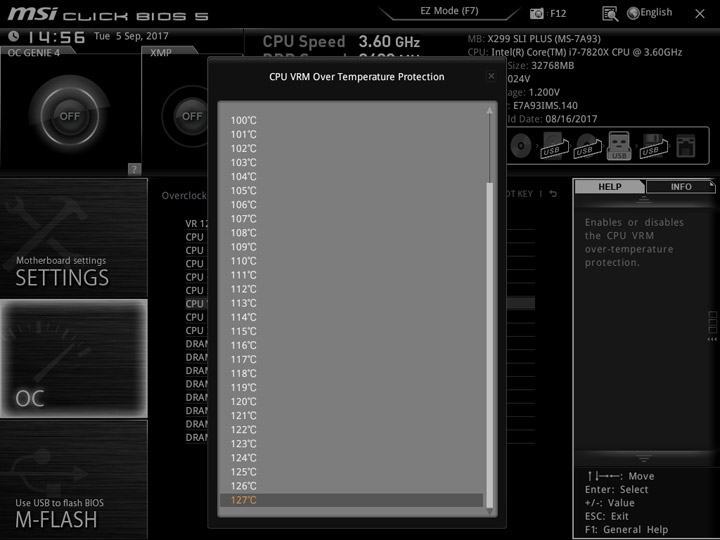The width and height of the screenshot is (720, 540).
Task: Click the help panel top scroll handle
Action: click(643, 199)
